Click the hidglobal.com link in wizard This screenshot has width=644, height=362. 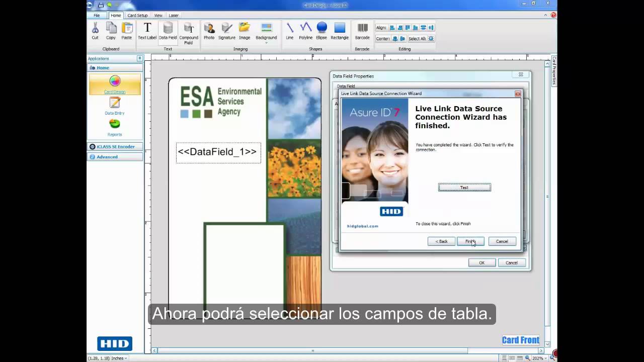click(x=362, y=226)
